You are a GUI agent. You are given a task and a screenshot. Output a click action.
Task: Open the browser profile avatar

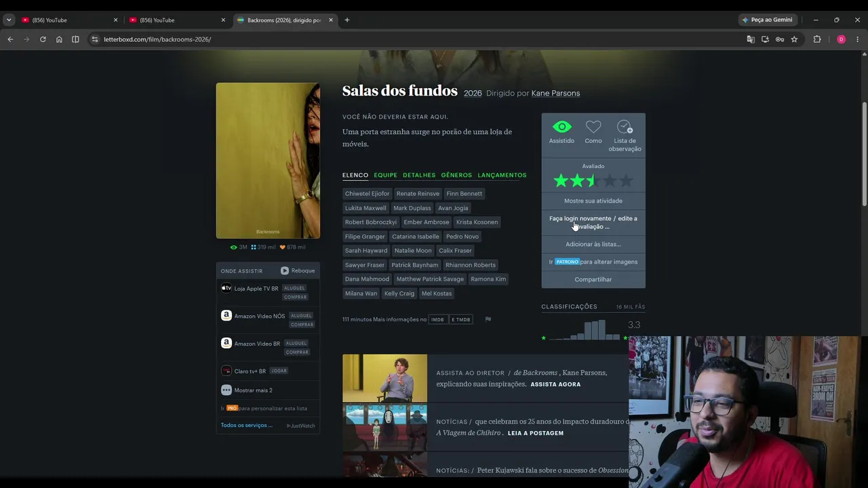pos(841,39)
